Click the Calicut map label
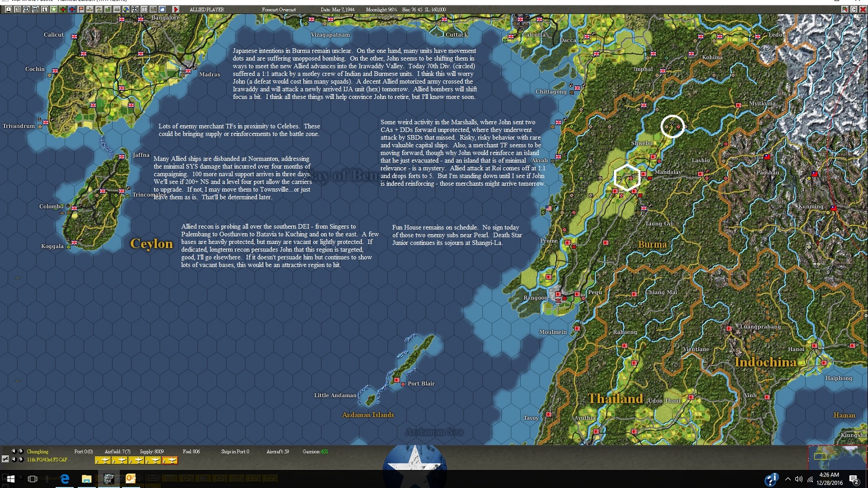This screenshot has width=868, height=488. click(54, 35)
